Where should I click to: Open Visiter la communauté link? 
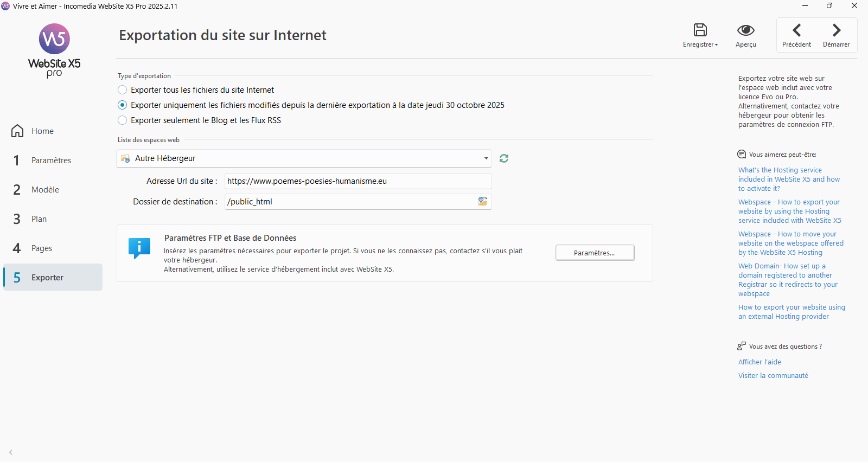773,376
